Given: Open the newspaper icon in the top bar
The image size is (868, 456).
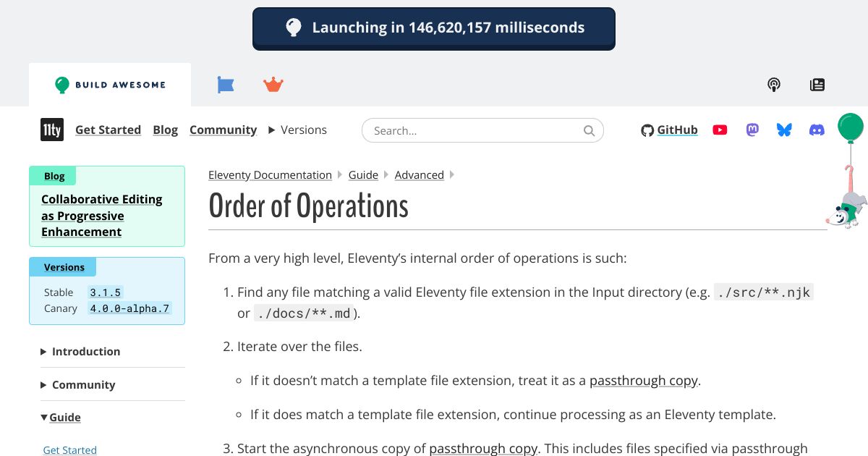Looking at the screenshot, I should click(x=817, y=85).
